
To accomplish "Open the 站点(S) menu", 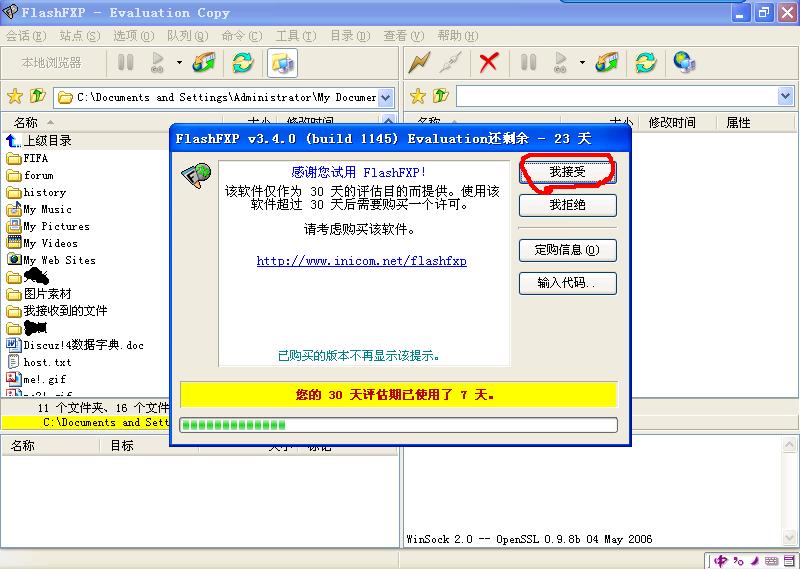I will tap(80, 36).
